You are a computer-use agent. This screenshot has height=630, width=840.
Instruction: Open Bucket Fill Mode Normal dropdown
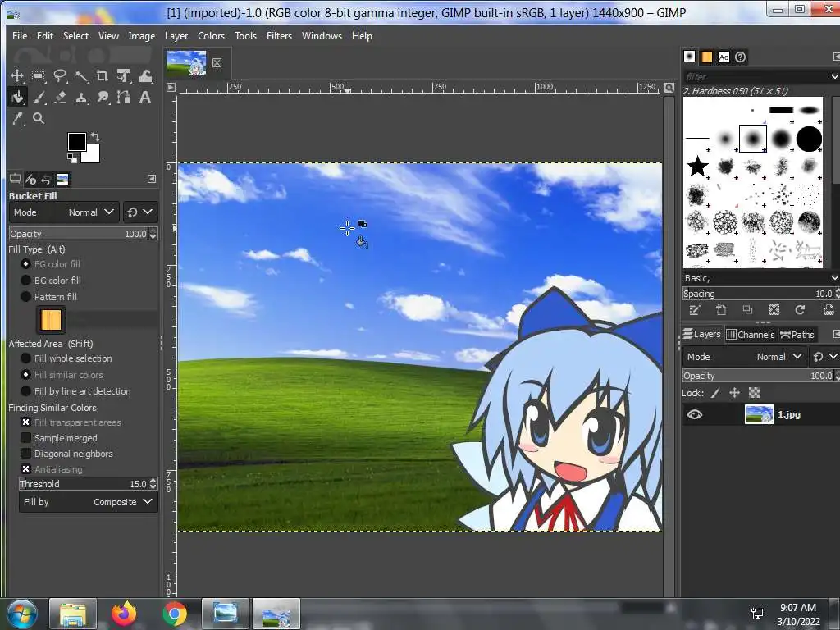pos(64,212)
